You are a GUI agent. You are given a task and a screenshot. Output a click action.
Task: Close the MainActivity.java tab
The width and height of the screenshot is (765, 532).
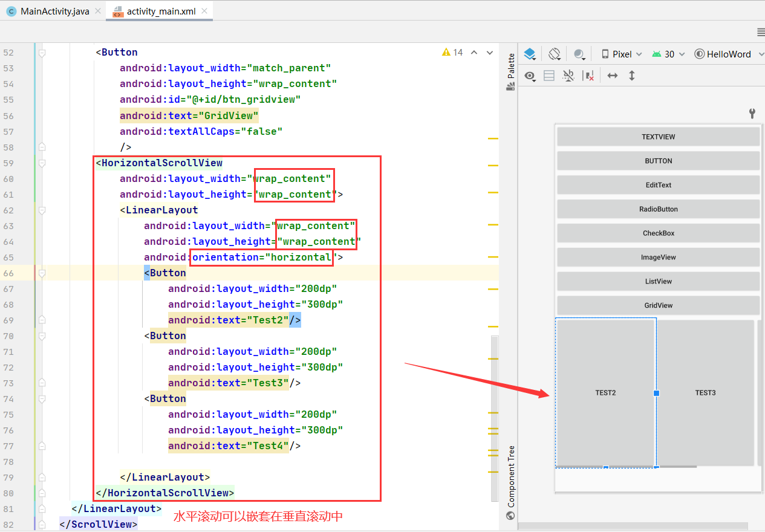coord(98,11)
